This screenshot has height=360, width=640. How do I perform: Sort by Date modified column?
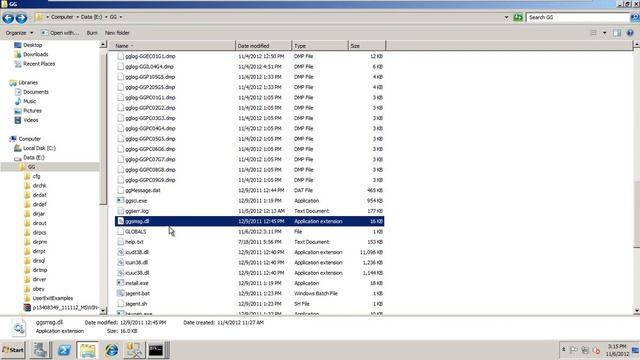coord(264,46)
